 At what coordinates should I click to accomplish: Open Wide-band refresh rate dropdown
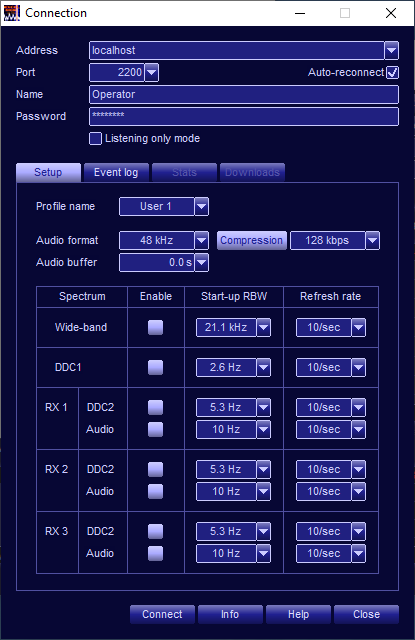pos(359,327)
